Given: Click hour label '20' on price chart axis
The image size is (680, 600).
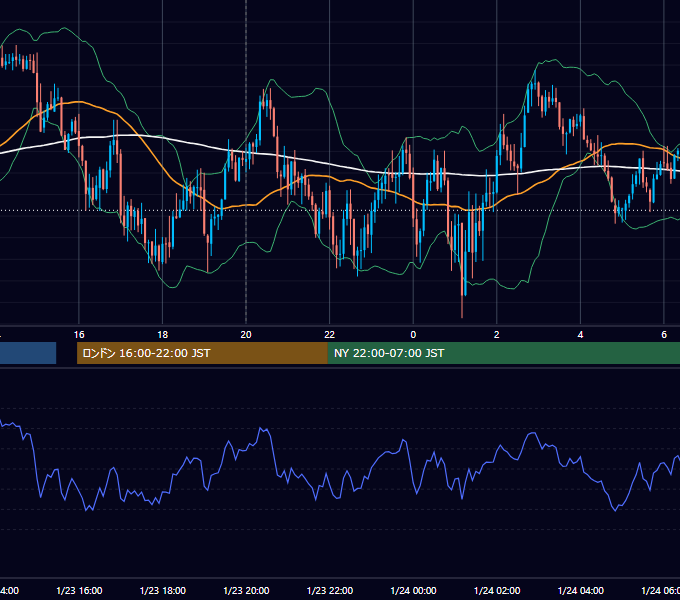Looking at the screenshot, I should tap(246, 335).
